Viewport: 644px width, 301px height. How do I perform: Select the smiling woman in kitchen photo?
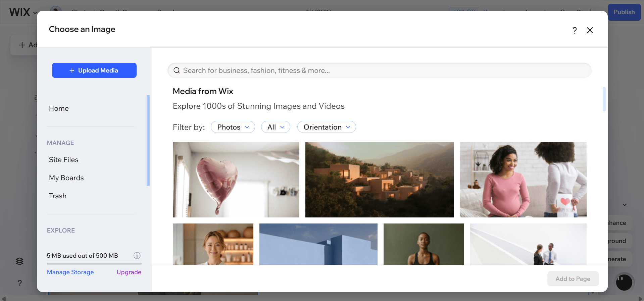[213, 244]
